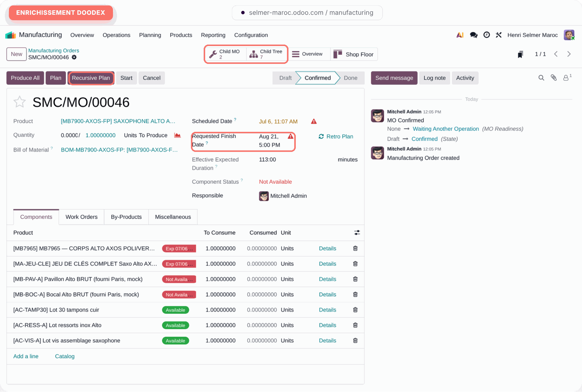Screen dimensions: 582x392
Task: Delete the MA-JEU-CLE JEU DE CLÉS row
Action: point(355,264)
